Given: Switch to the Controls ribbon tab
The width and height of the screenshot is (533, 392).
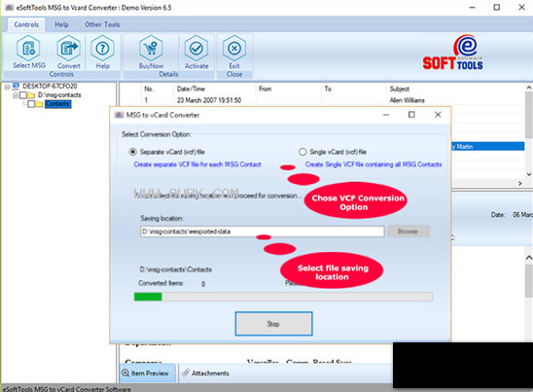Looking at the screenshot, I should pyautogui.click(x=26, y=25).
